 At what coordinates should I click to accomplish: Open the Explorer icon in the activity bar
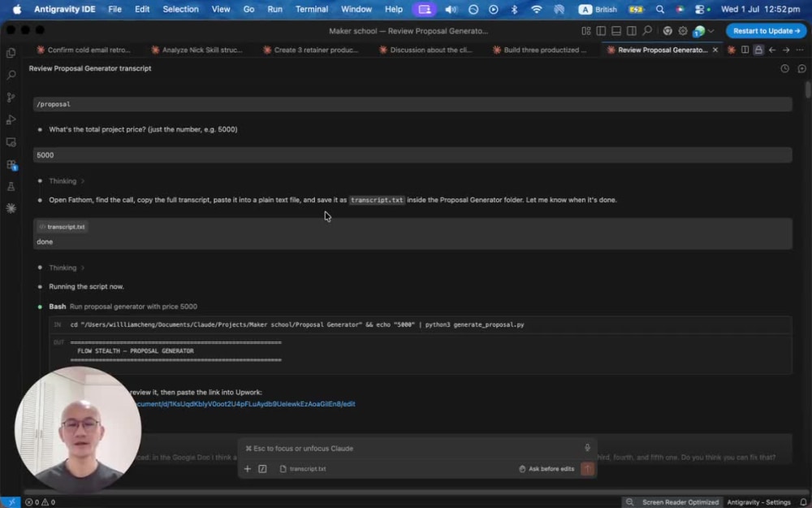click(11, 53)
